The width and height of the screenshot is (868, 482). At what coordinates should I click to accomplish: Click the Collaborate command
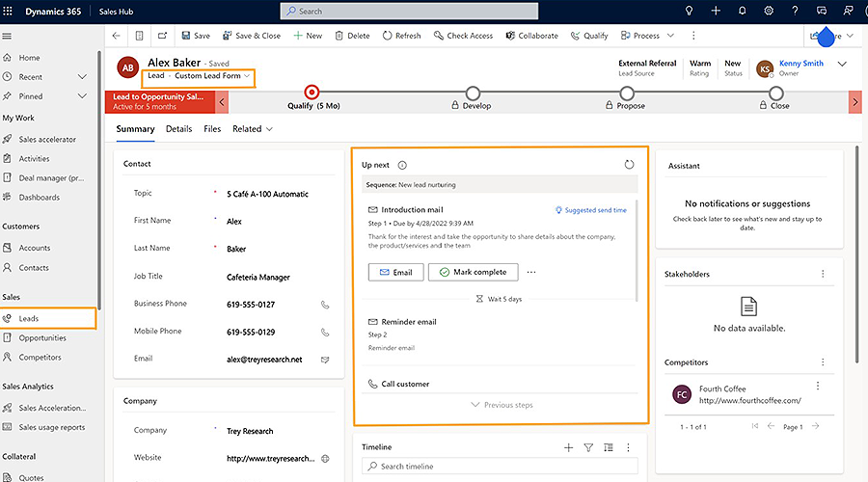pyautogui.click(x=531, y=36)
